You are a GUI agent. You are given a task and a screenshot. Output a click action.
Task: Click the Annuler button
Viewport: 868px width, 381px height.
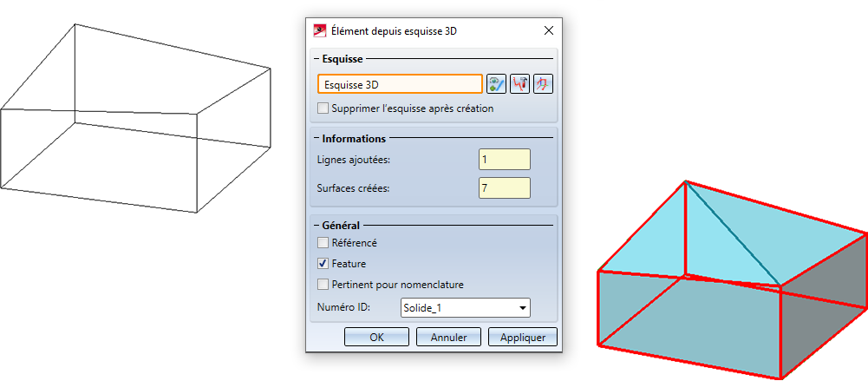point(448,337)
